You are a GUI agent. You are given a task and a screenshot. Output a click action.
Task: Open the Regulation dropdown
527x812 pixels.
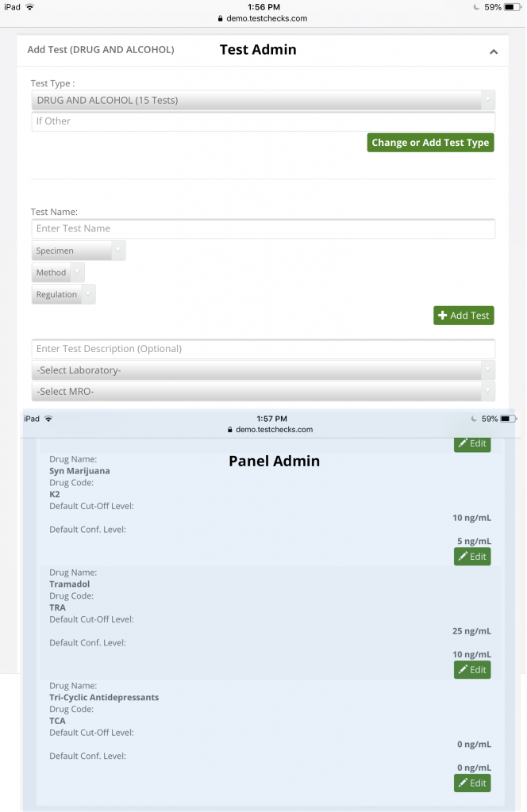coord(63,294)
